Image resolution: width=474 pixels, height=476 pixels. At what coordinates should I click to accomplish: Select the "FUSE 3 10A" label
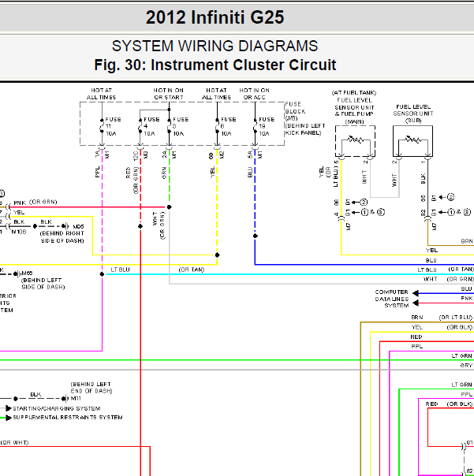(181, 126)
